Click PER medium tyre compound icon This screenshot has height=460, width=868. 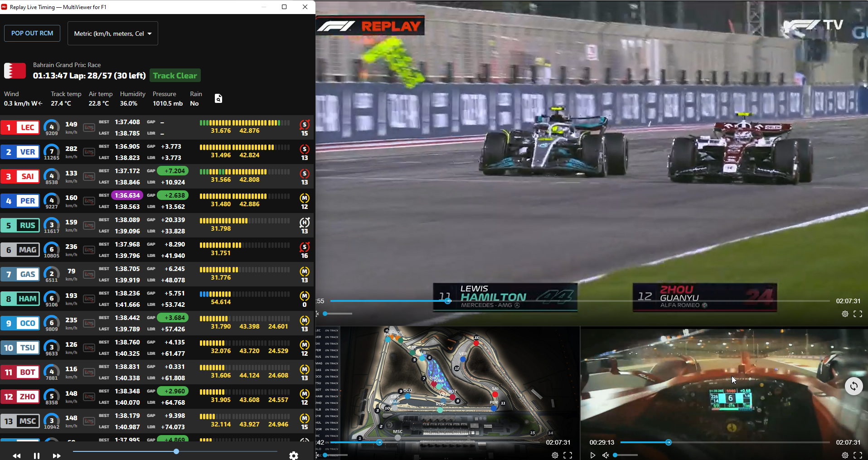click(x=305, y=198)
